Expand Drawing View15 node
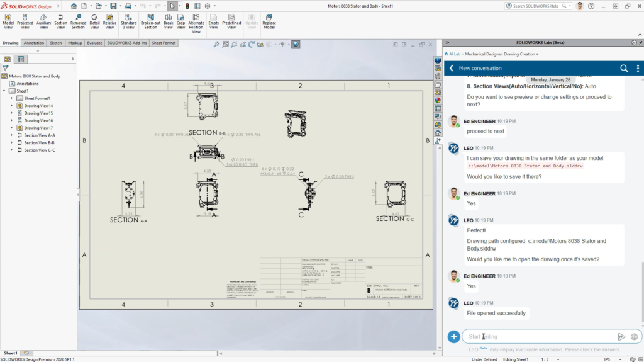The width and height of the screenshot is (644, 362). [11, 113]
